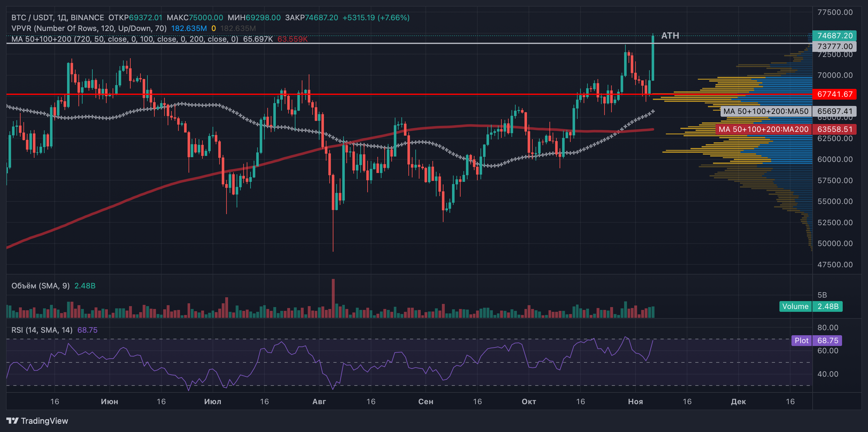
Task: Select the red 67741.67 price label
Action: click(x=834, y=94)
